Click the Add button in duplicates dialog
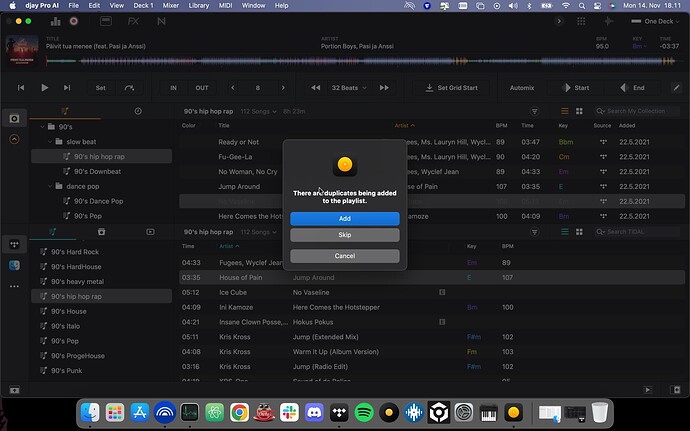The height and width of the screenshot is (431, 690). pos(345,219)
